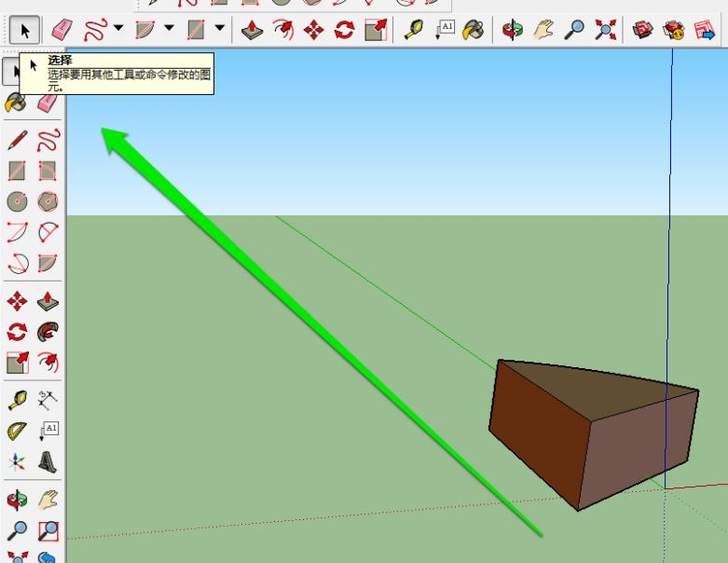Select the Circle tool in left palette
The height and width of the screenshot is (563, 728).
[18, 201]
